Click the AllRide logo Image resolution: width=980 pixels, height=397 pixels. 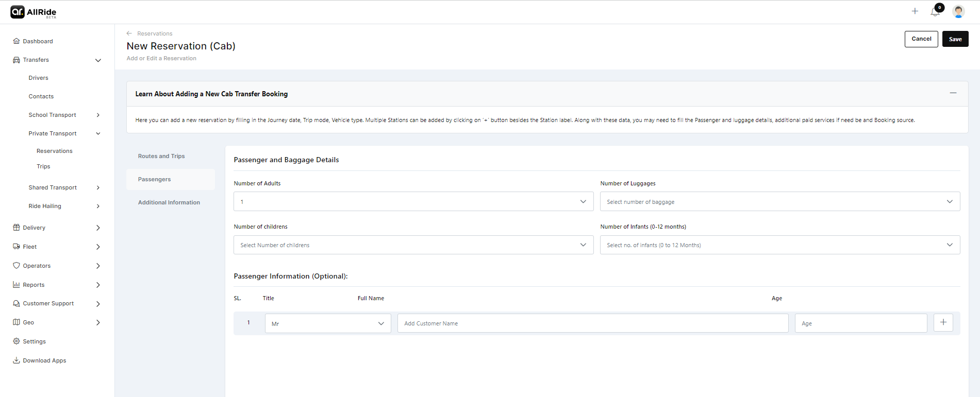coord(34,12)
